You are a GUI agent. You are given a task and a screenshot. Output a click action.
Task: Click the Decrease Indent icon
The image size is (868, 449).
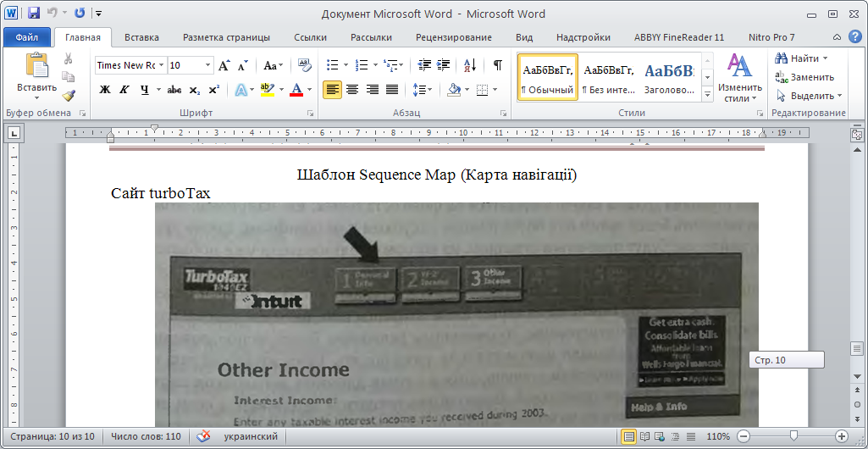click(x=424, y=65)
